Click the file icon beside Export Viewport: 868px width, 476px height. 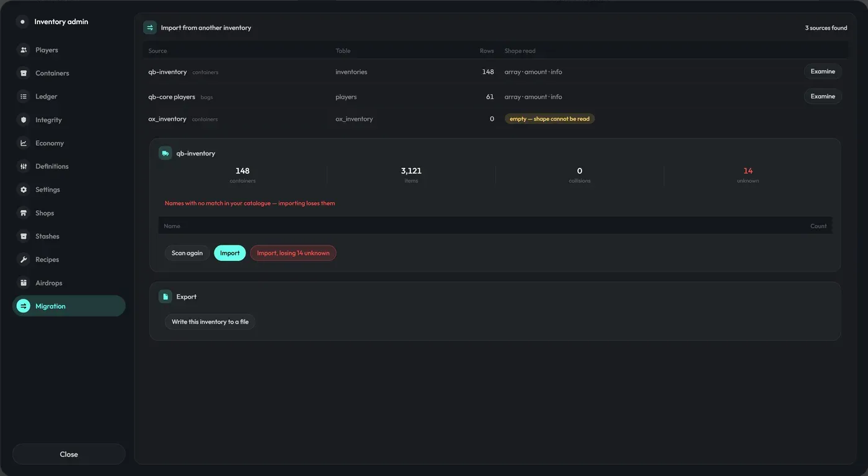[165, 297]
